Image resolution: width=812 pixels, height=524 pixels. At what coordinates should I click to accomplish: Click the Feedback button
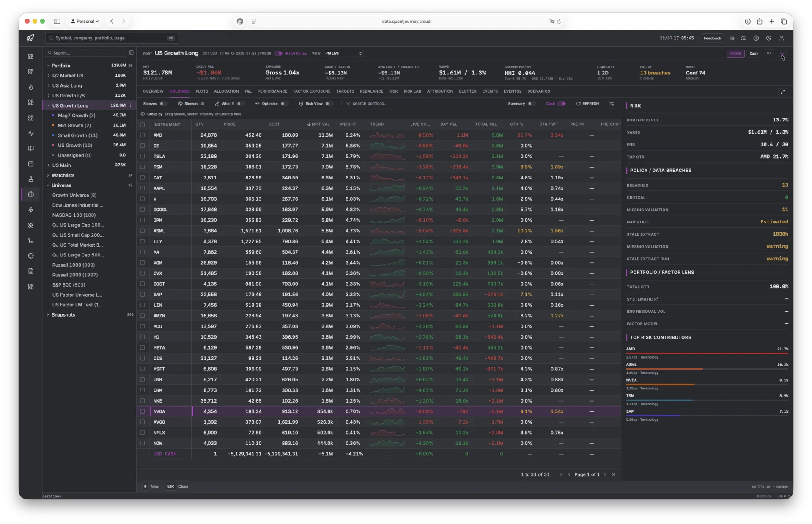tap(712, 38)
